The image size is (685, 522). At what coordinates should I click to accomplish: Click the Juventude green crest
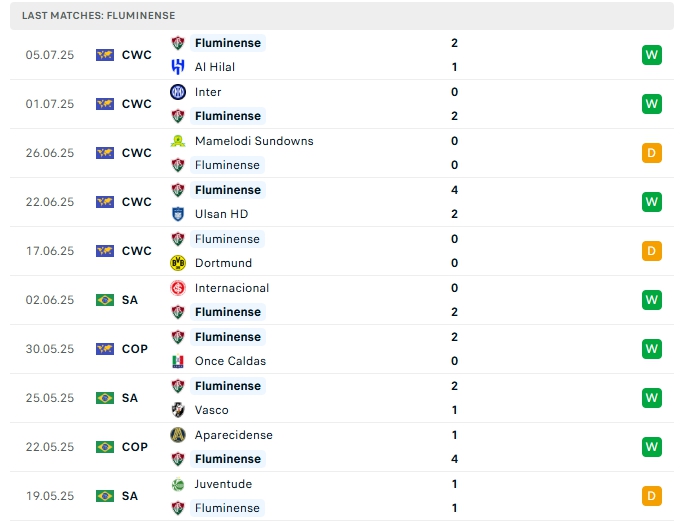pyautogui.click(x=178, y=484)
